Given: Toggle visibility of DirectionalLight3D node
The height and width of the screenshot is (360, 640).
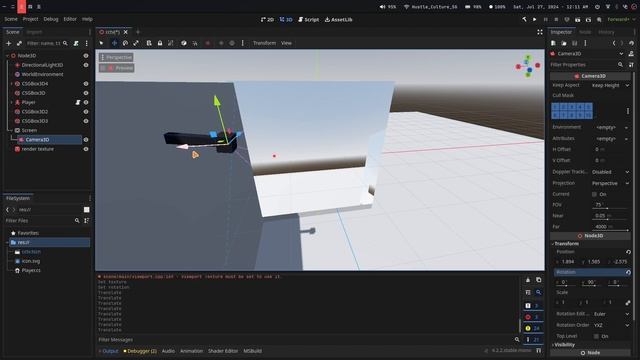Looking at the screenshot, I should coord(86,65).
